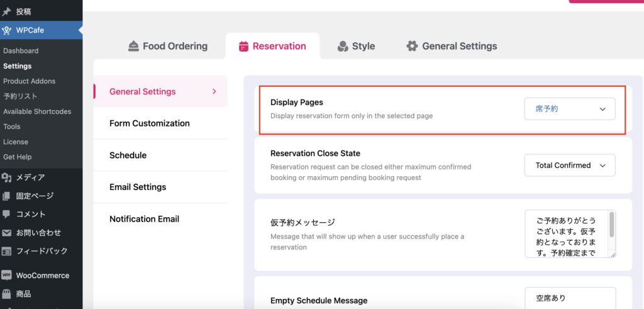This screenshot has height=309, width=644.
Task: Click the Empty Schedule Message input field
Action: click(570, 298)
